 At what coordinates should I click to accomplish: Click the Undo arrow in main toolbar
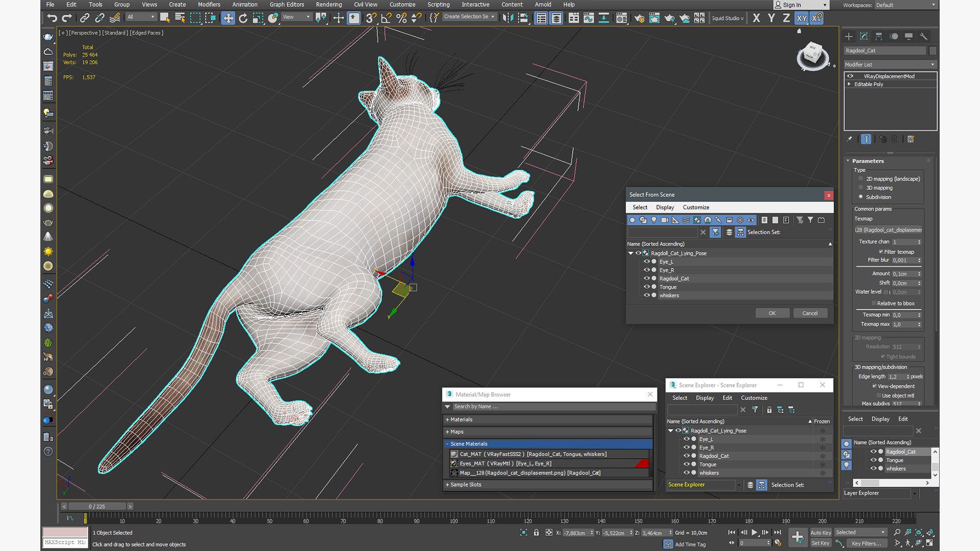[52, 18]
